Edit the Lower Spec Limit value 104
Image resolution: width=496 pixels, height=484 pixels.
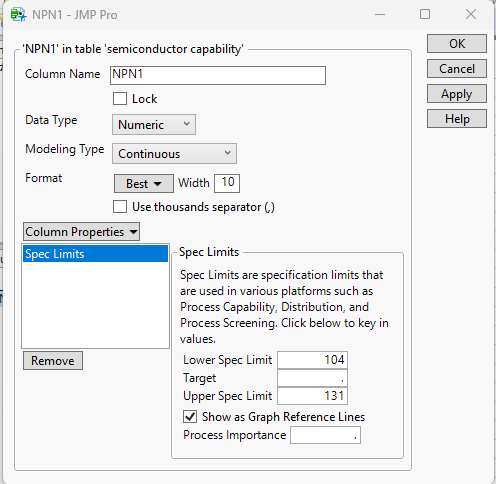coord(312,360)
